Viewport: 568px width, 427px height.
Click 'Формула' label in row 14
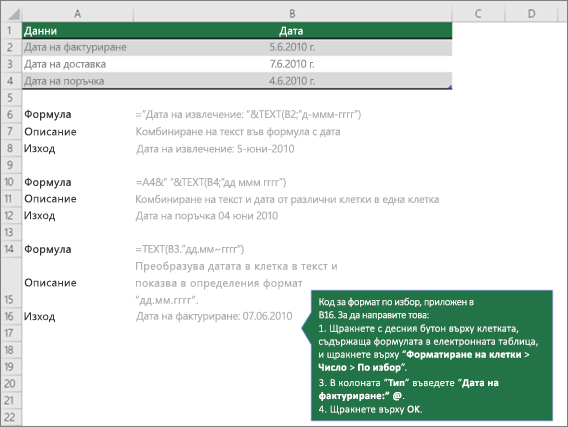pos(47,249)
